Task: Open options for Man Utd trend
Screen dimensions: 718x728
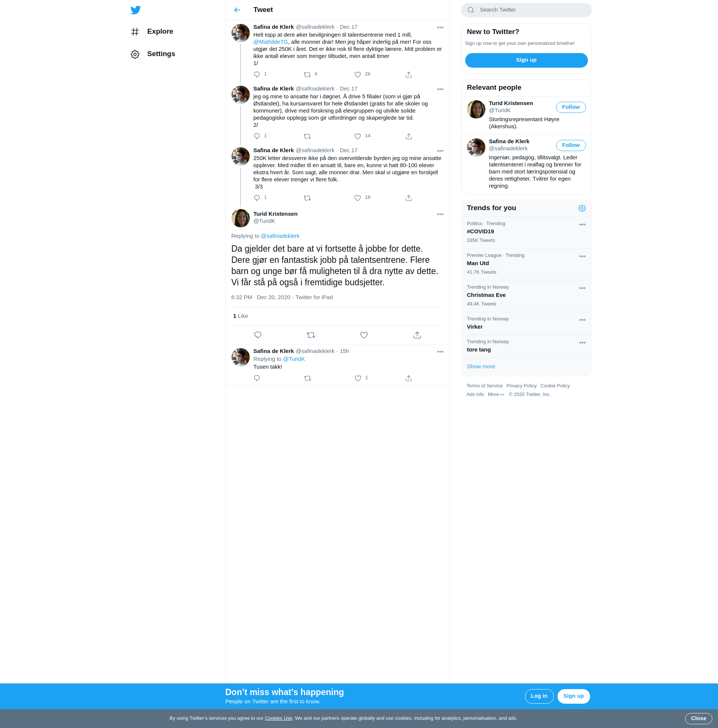Action: click(582, 256)
